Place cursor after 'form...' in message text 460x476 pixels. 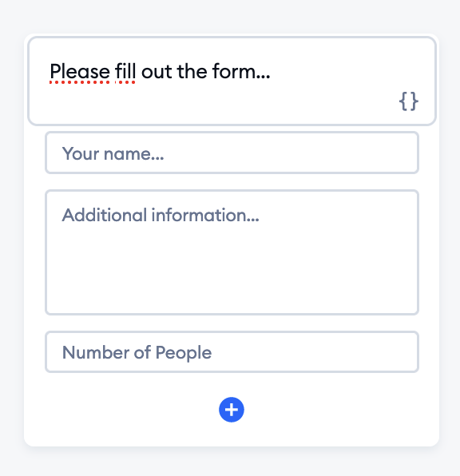point(271,72)
